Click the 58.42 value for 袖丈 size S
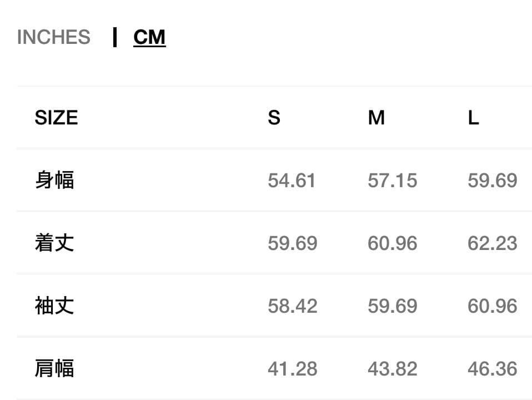532x400 pixels. tap(292, 306)
